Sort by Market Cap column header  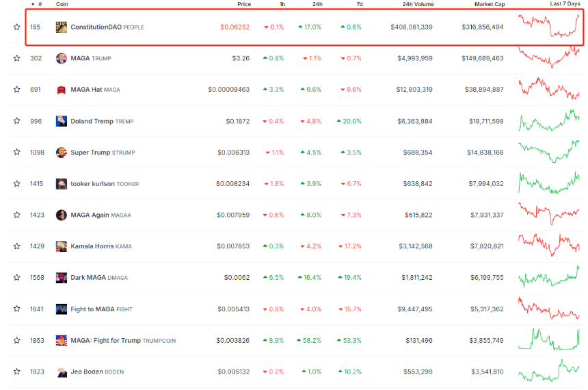pos(490,4)
